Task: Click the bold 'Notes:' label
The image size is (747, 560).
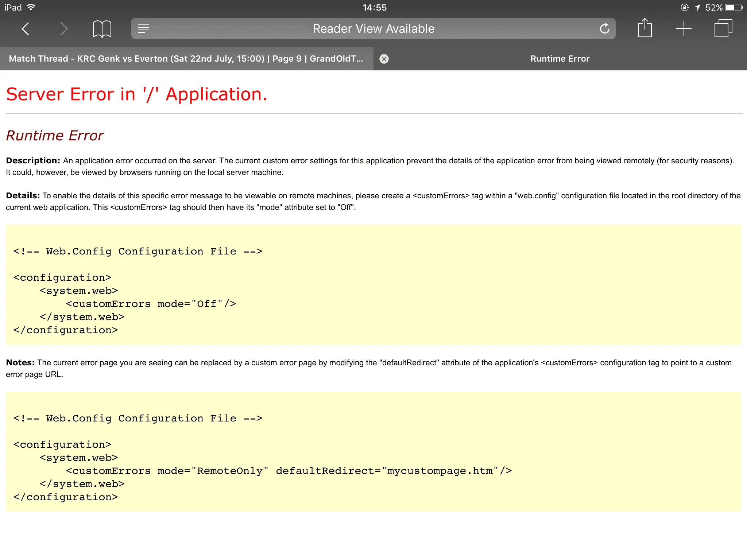Action: [x=20, y=363]
